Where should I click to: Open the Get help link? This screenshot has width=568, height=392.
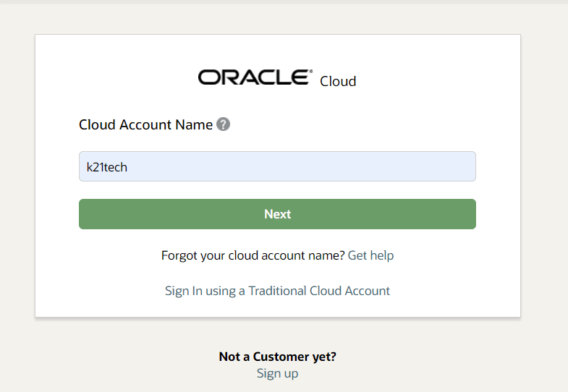tap(370, 255)
